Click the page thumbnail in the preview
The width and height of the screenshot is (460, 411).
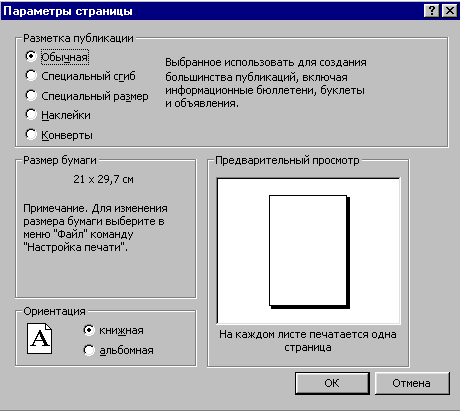pos(309,252)
